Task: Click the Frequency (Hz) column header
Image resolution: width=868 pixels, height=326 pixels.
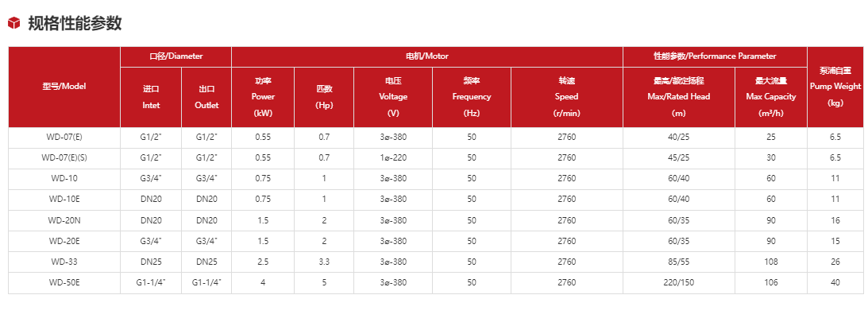Action: (472, 97)
